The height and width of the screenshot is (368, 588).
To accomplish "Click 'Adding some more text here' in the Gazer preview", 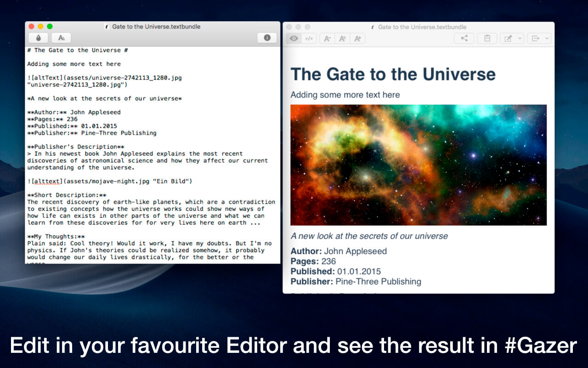I will tap(345, 95).
